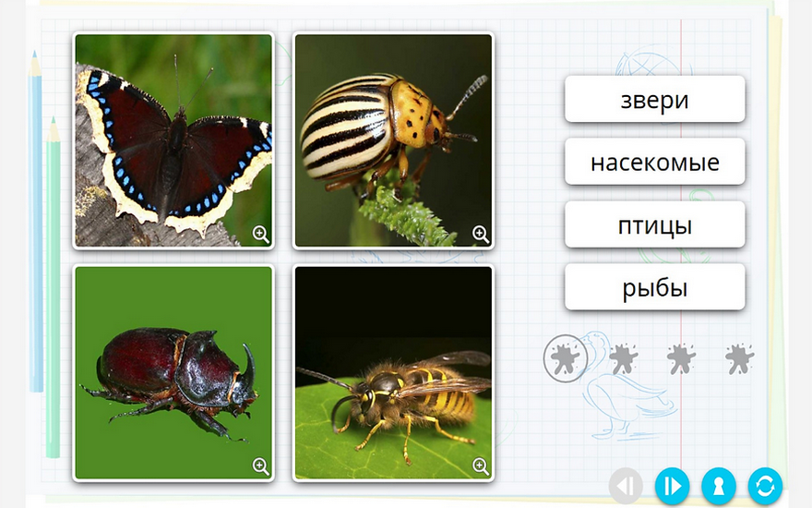Select the fourth progress star
The width and height of the screenshot is (812, 508).
coord(739,358)
